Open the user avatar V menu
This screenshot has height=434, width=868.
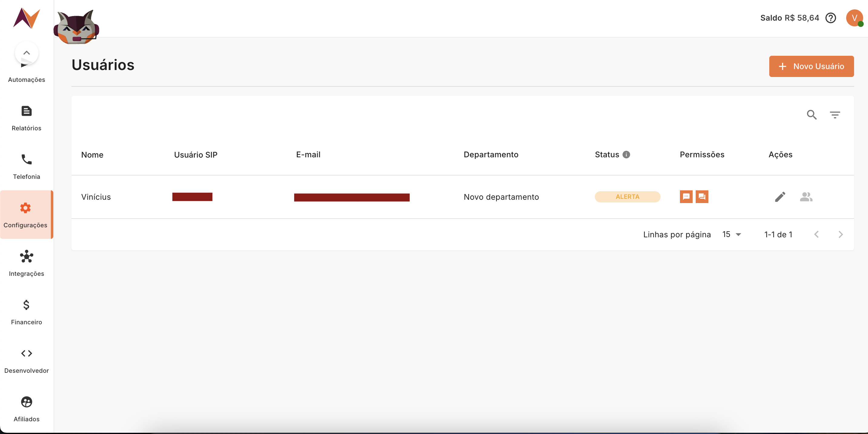coord(854,18)
